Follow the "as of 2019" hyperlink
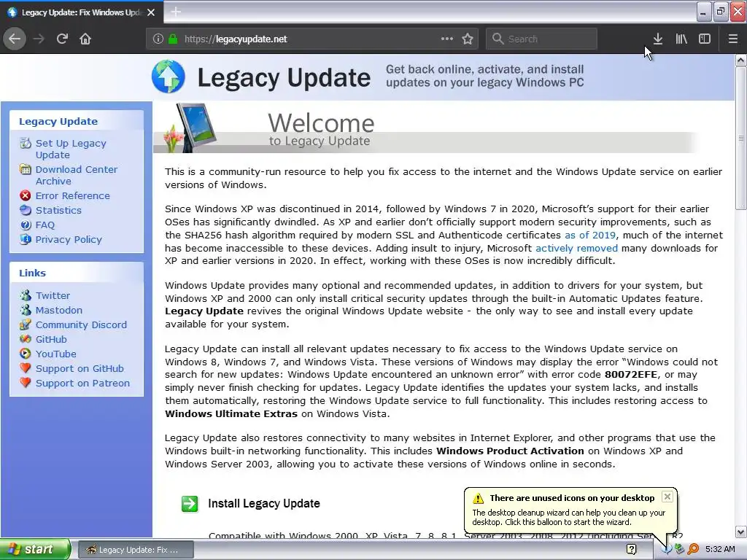747x560 pixels. [x=589, y=236]
